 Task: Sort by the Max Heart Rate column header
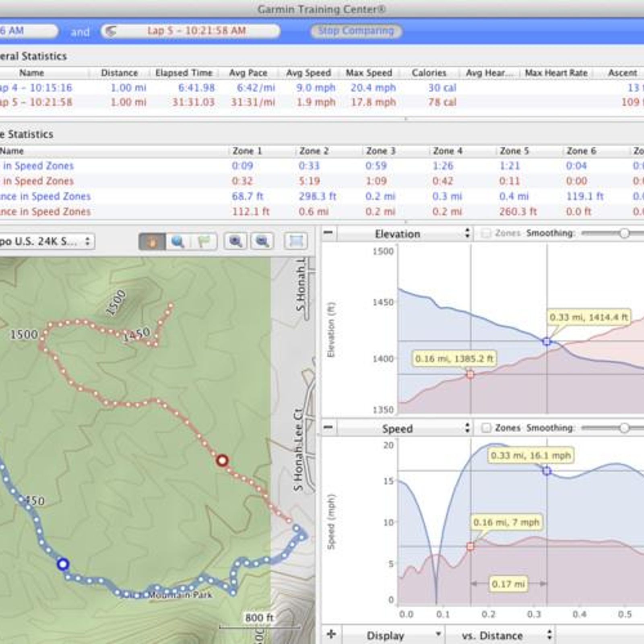556,73
